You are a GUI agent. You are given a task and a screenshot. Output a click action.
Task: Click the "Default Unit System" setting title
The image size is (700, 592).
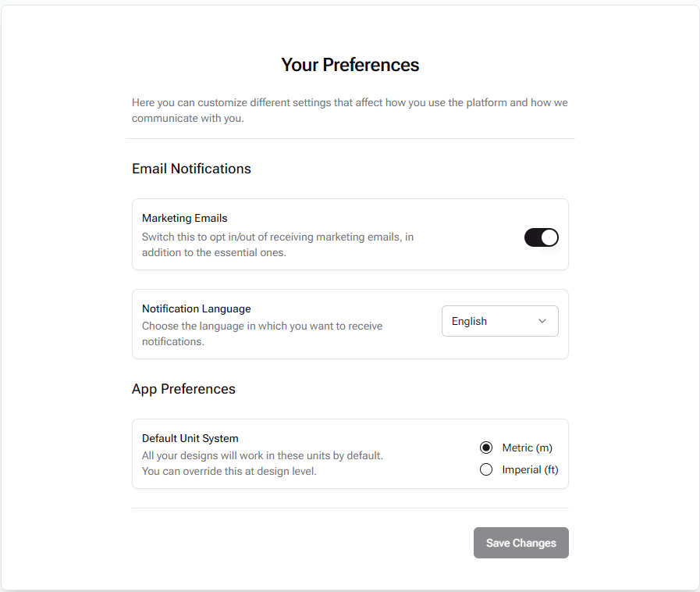(190, 438)
